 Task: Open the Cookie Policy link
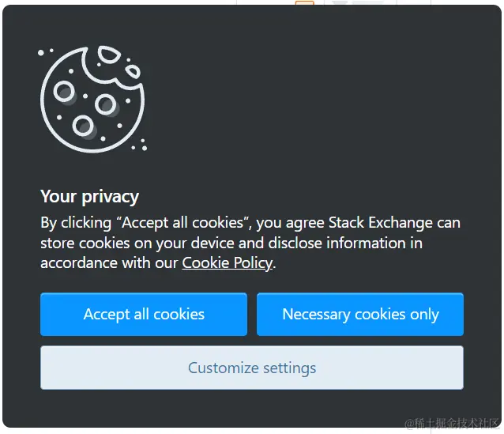[x=227, y=263]
